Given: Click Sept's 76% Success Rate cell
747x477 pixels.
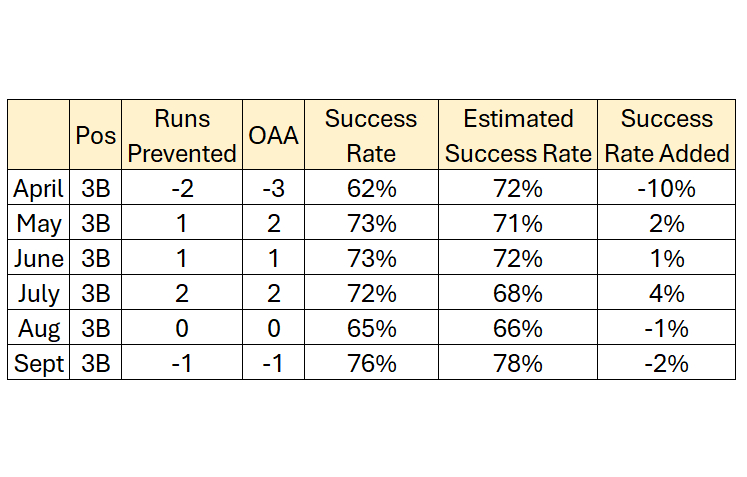Looking at the screenshot, I should [371, 364].
